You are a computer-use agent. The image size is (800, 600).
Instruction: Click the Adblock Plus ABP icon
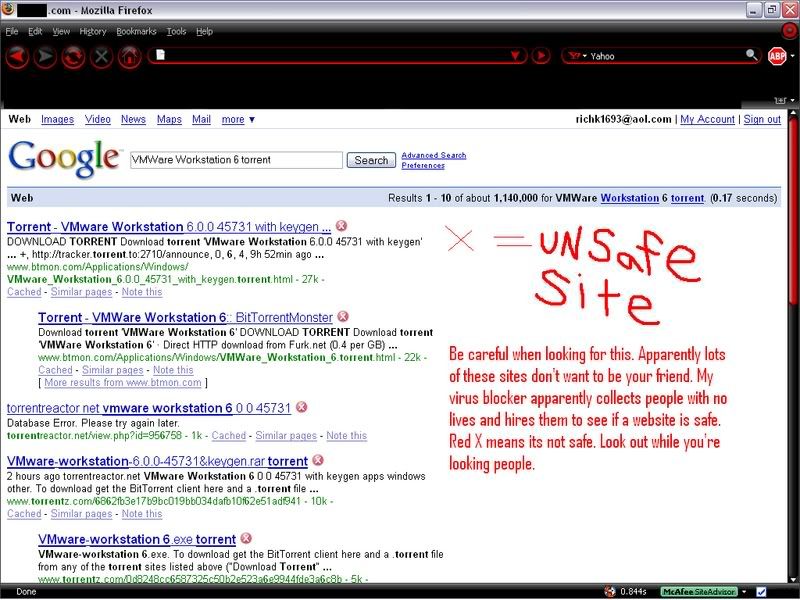click(x=777, y=56)
